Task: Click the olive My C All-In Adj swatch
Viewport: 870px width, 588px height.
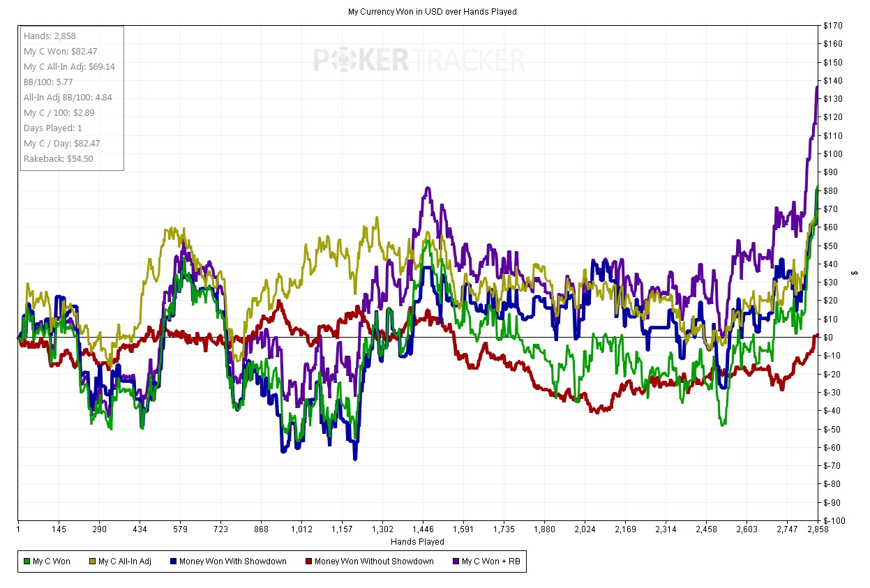Action: click(x=93, y=561)
